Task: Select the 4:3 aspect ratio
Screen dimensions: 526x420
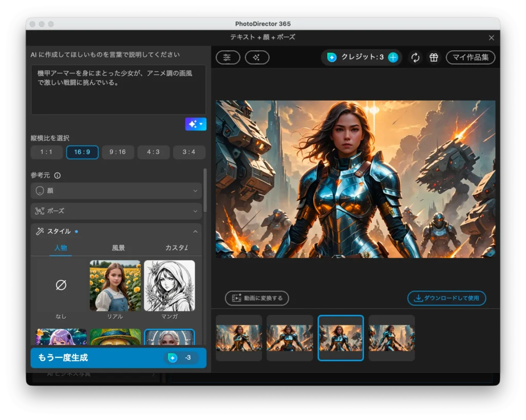Action: coord(154,152)
